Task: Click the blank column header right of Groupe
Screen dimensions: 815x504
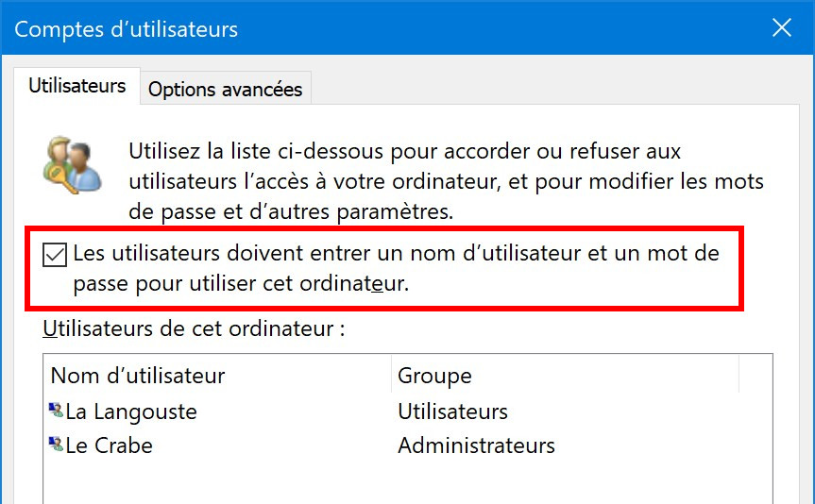Action: click(756, 375)
